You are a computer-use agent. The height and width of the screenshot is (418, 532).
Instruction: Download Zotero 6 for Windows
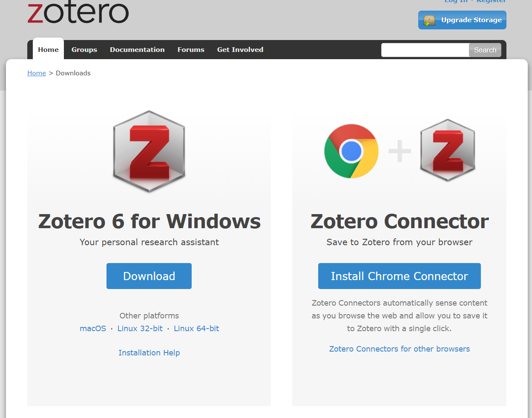coord(149,276)
